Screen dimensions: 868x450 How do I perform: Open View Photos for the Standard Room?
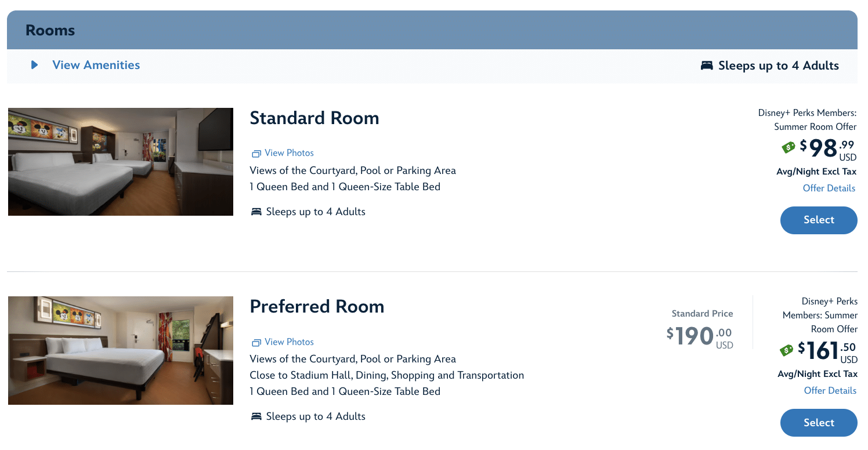[x=289, y=153]
